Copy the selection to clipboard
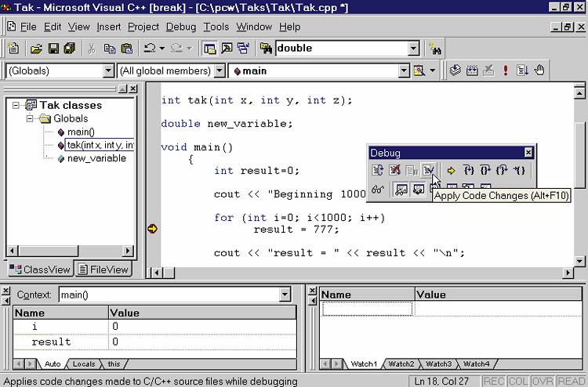This screenshot has width=588, height=387. pos(110,49)
